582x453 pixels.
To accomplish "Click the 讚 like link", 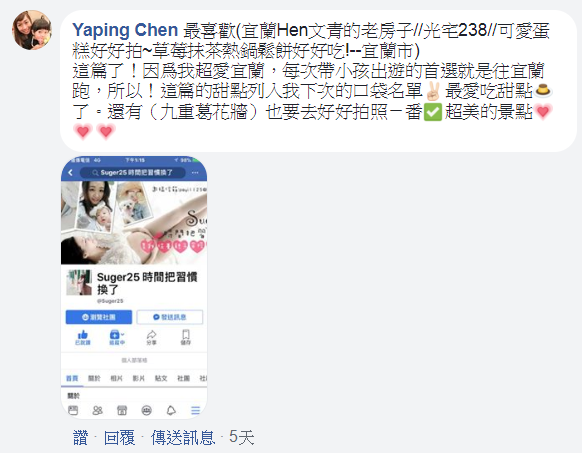I will pyautogui.click(x=81, y=437).
